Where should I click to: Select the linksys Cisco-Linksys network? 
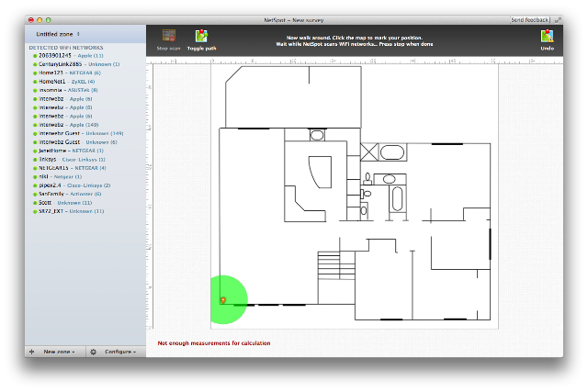click(x=85, y=159)
